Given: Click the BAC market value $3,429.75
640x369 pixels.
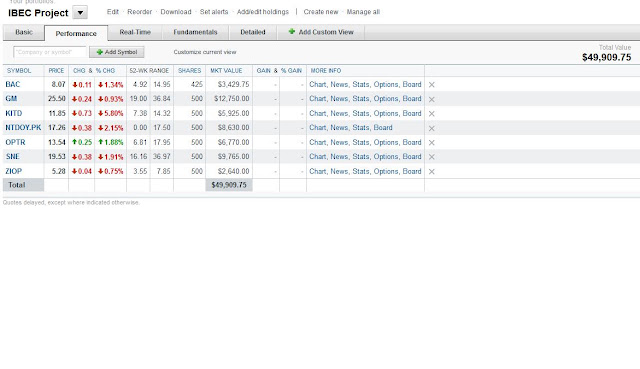Looking at the screenshot, I should (233, 84).
